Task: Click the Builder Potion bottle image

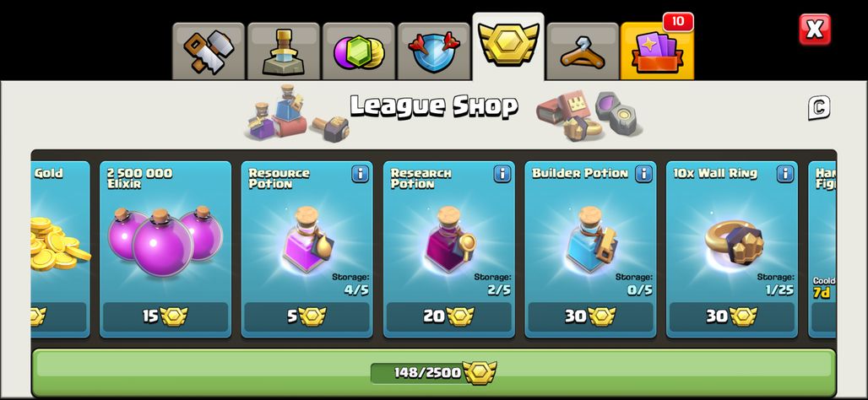Action: coord(591,239)
